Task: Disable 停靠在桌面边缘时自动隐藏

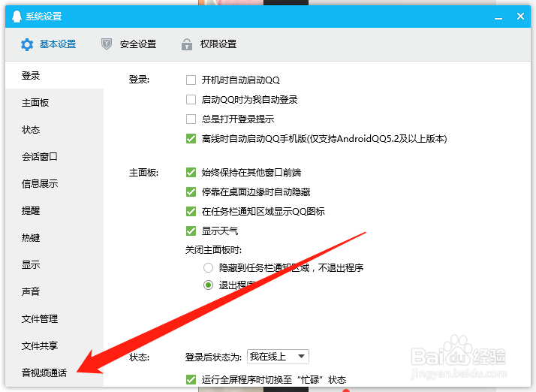Action: click(x=191, y=192)
